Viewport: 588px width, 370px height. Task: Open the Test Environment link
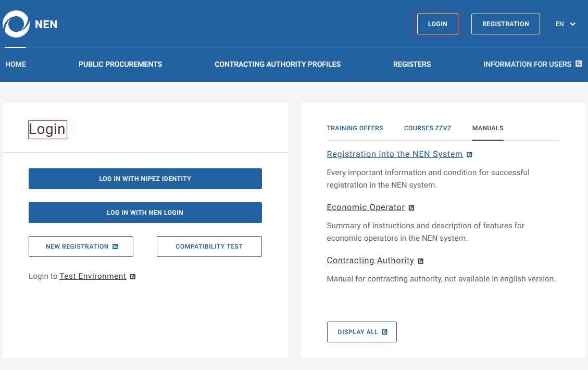(x=93, y=276)
